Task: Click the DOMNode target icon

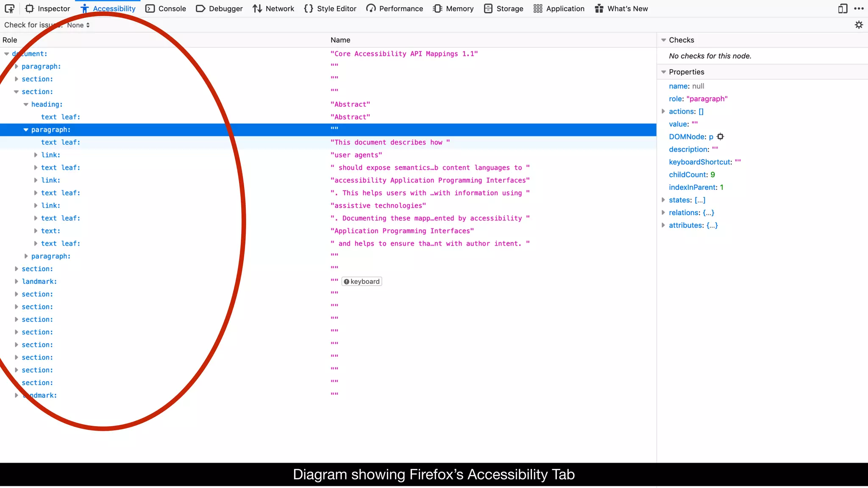Action: click(x=720, y=136)
